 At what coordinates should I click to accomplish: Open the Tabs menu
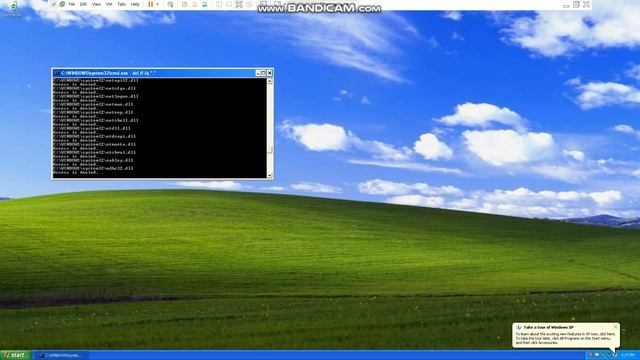coord(122,4)
